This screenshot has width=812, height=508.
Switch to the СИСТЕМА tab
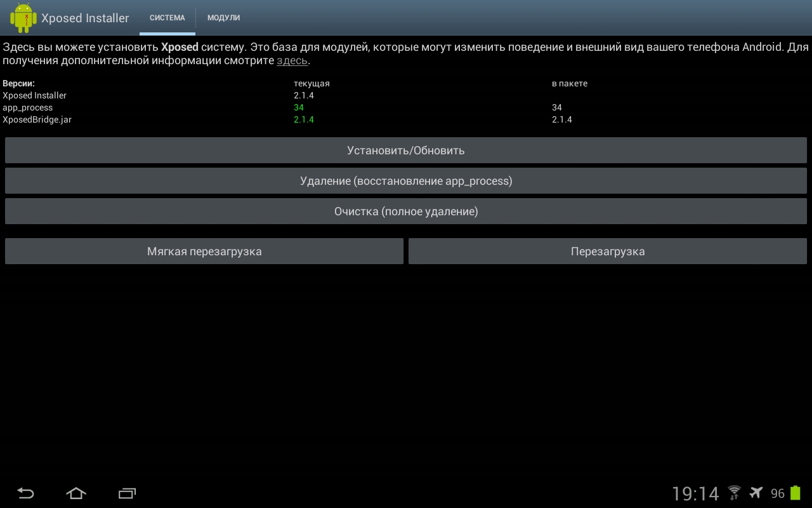tap(167, 18)
